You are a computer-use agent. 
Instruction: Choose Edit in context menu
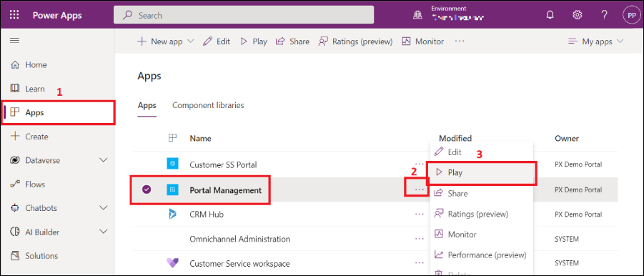pos(481,152)
